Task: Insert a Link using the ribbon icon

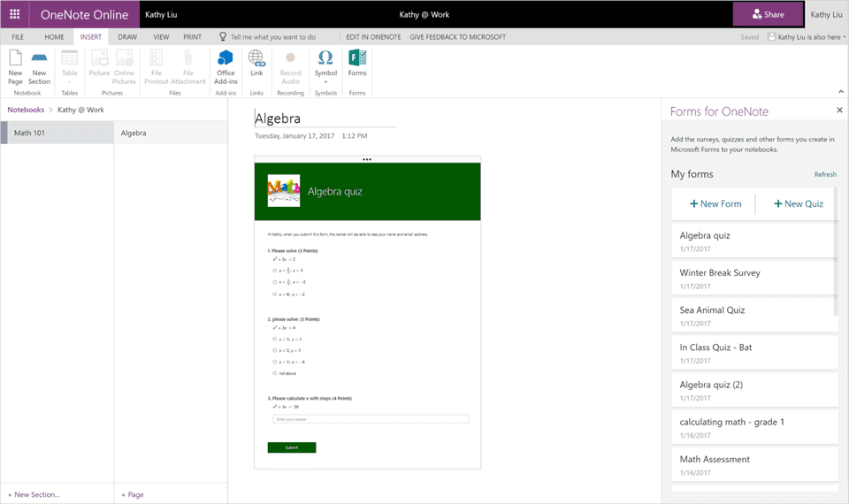Action: (256, 58)
